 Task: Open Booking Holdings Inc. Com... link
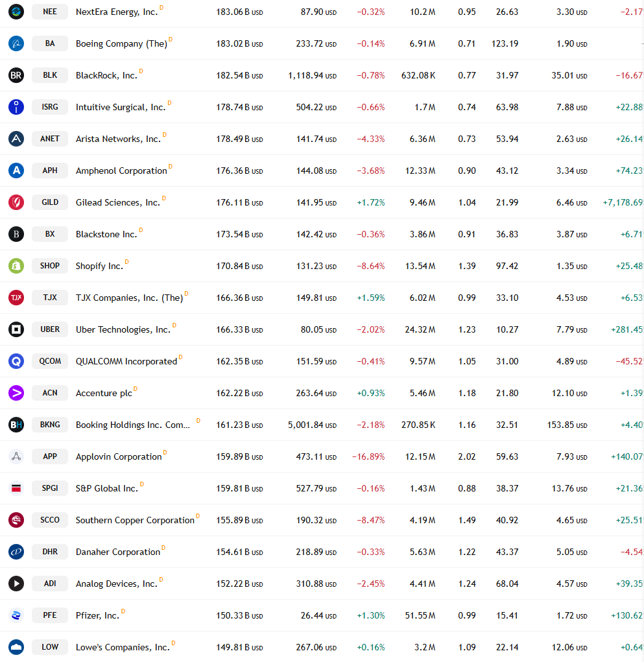132,425
